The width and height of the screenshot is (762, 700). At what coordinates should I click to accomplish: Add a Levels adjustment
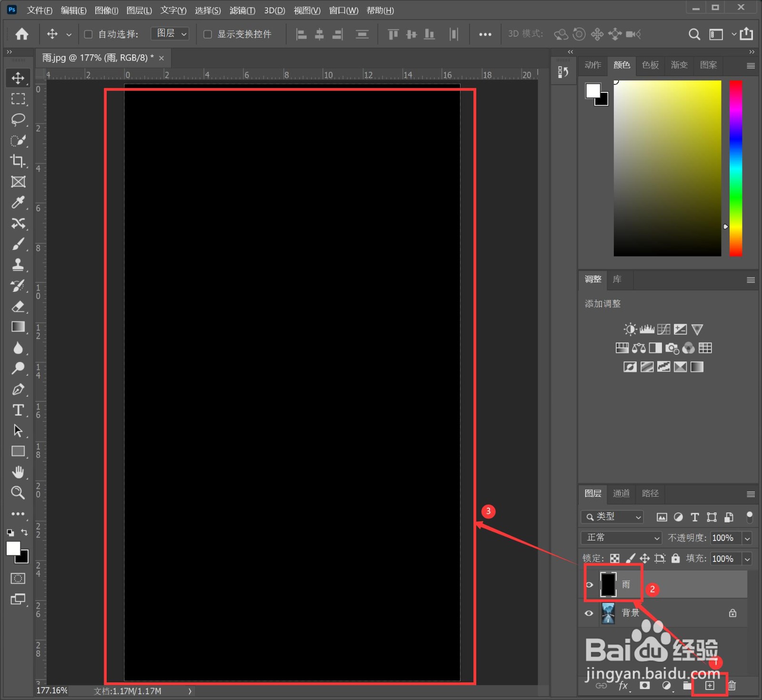tap(647, 329)
